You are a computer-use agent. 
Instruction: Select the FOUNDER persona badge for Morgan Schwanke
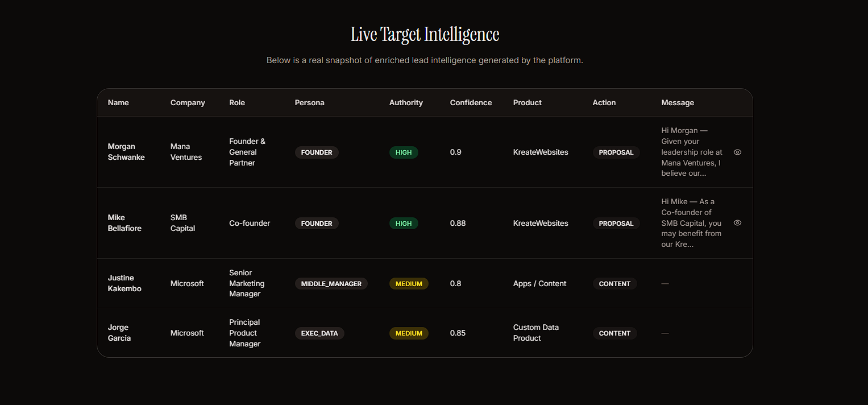317,152
